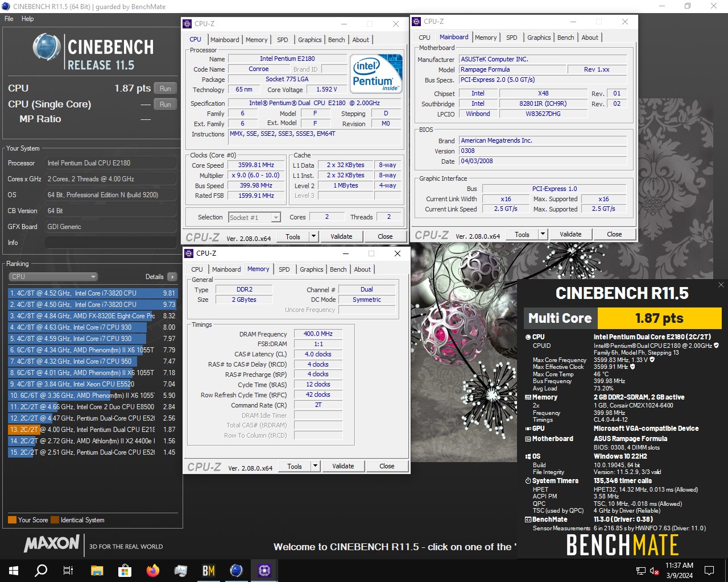Viewport: 728px width, 582px height.
Task: Click DRAM Frequency value 400.0 MHz
Action: pos(318,334)
